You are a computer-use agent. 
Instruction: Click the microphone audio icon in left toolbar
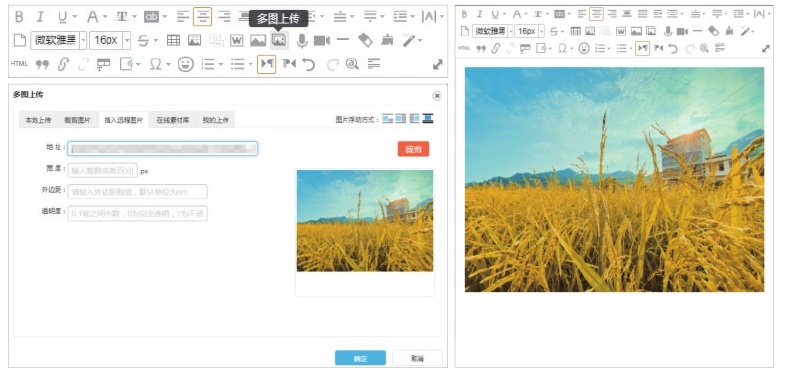[302, 41]
